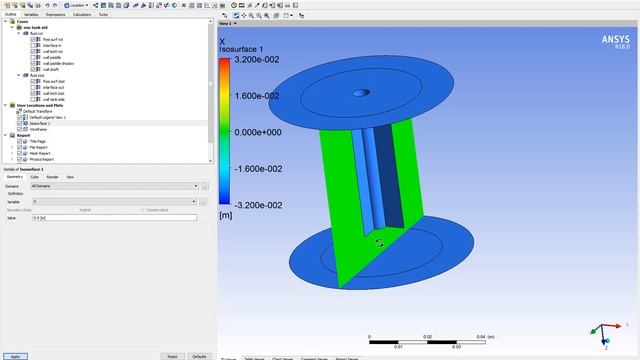Toggle the viewer Highlighting icon
The height and width of the screenshot is (360, 640).
coord(276,16)
